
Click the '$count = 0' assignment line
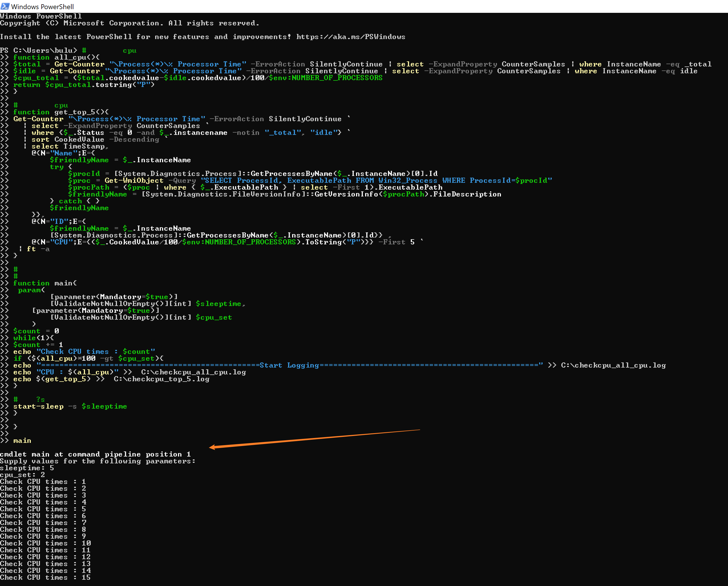pos(36,331)
